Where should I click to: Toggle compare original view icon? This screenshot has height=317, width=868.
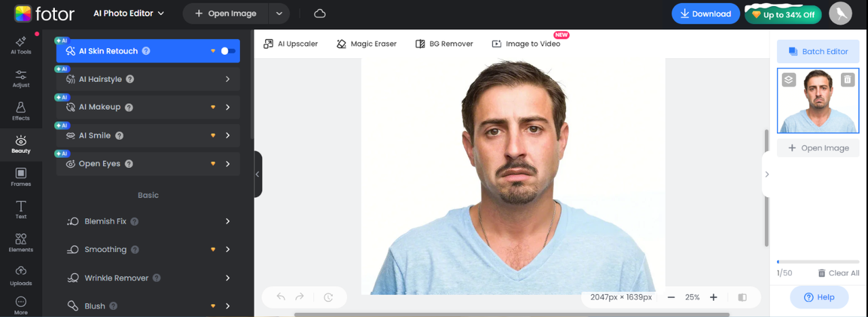(x=743, y=297)
